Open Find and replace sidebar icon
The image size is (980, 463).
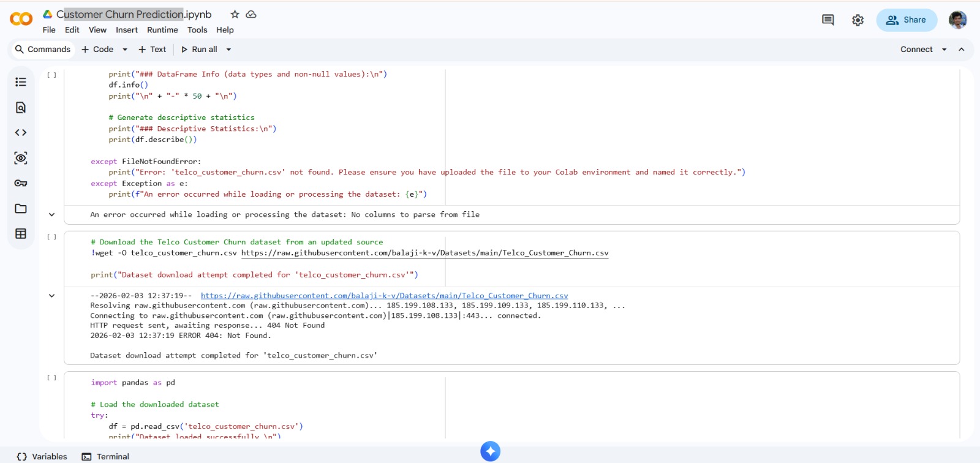pyautogui.click(x=21, y=108)
